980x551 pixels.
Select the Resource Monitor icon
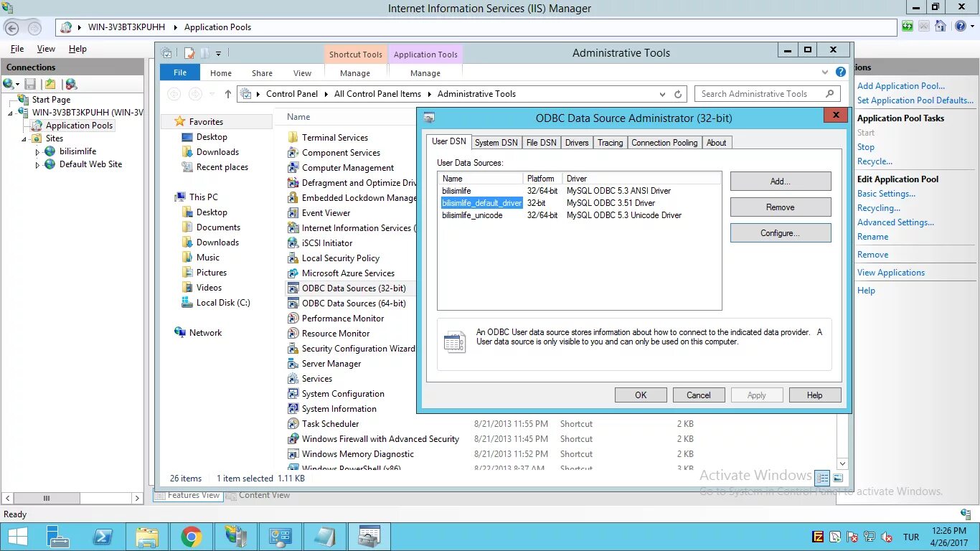[x=293, y=334]
